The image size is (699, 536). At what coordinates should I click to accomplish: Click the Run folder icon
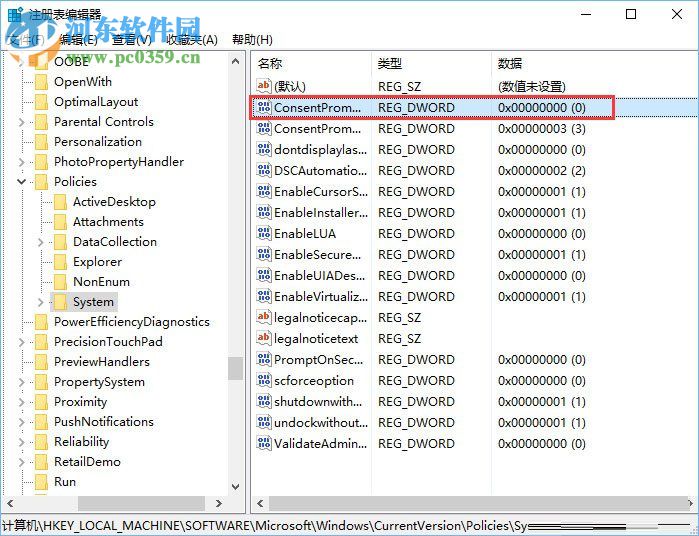(41, 482)
